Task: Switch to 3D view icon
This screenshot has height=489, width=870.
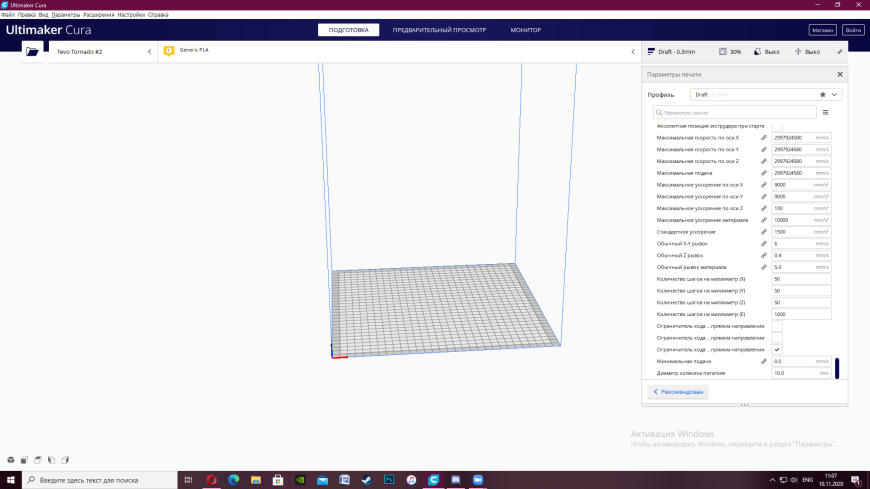Action: pos(11,460)
